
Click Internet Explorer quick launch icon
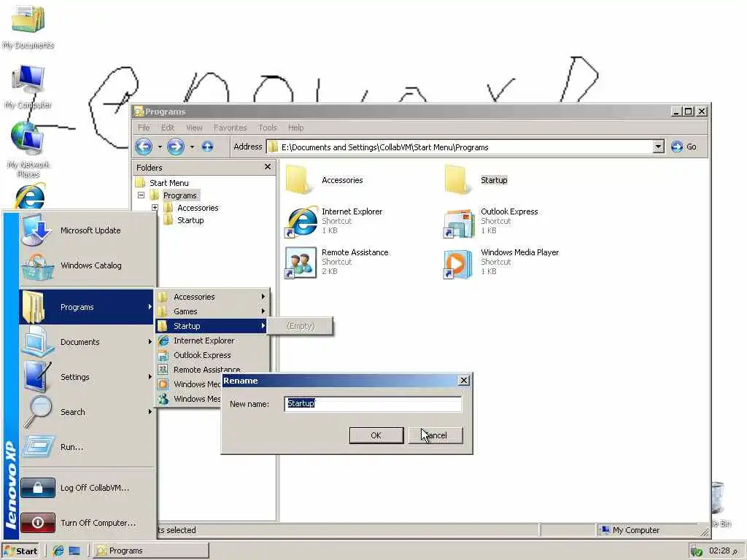58,551
